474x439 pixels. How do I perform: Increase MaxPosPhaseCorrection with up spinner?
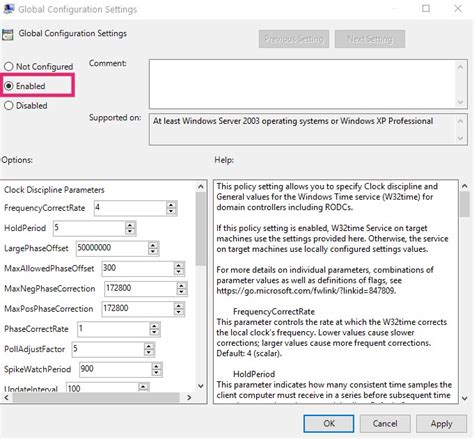pyautogui.click(x=179, y=305)
